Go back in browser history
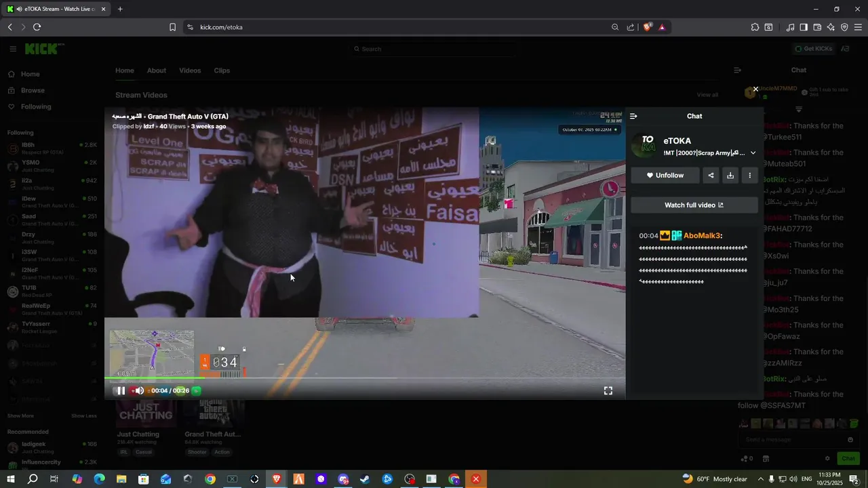The image size is (868, 488). point(9,27)
